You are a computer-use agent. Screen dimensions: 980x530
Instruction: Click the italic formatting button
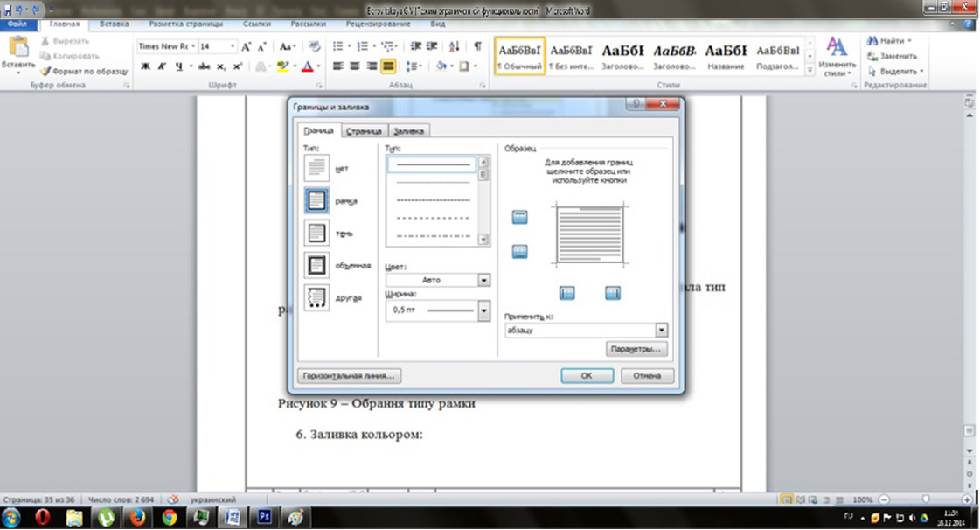[x=162, y=66]
